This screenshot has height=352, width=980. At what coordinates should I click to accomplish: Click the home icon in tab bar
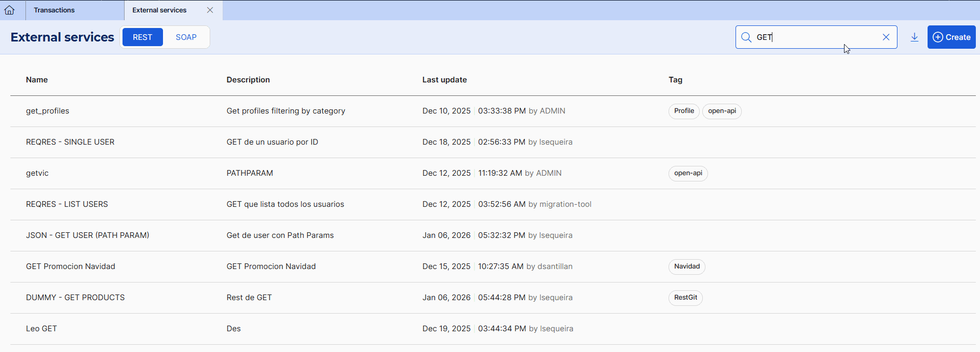[x=9, y=10]
